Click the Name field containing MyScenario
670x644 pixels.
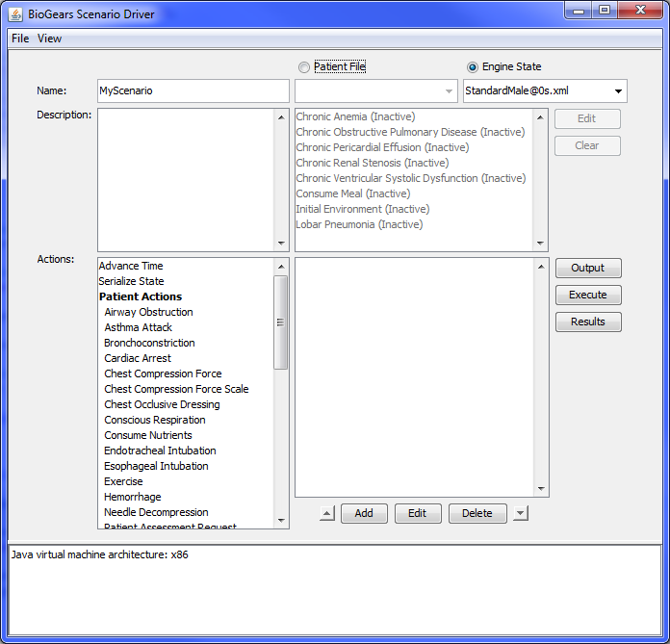point(193,90)
